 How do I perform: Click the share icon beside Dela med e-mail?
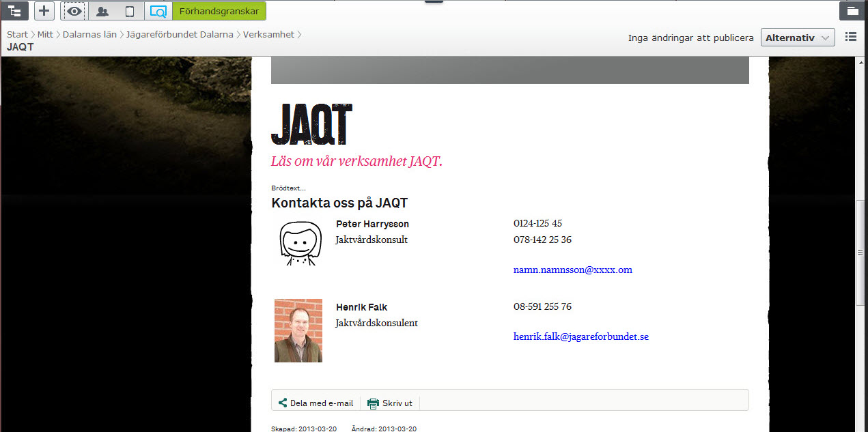click(x=283, y=403)
